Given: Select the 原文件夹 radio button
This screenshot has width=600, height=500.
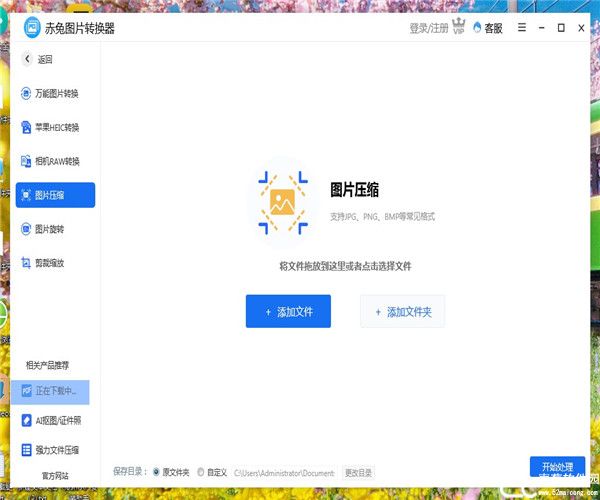Looking at the screenshot, I should (155, 472).
